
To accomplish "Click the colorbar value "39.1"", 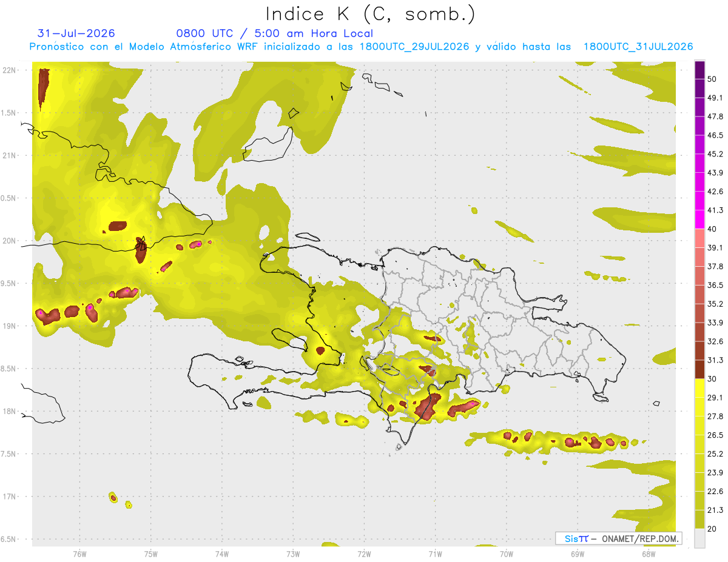I will click(715, 248).
